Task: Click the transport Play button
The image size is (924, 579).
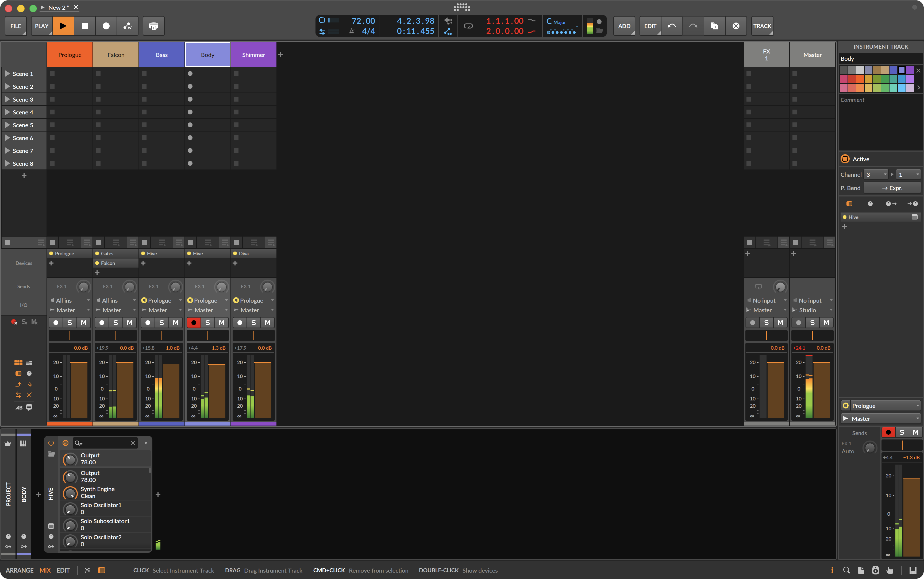Action: 63,26
